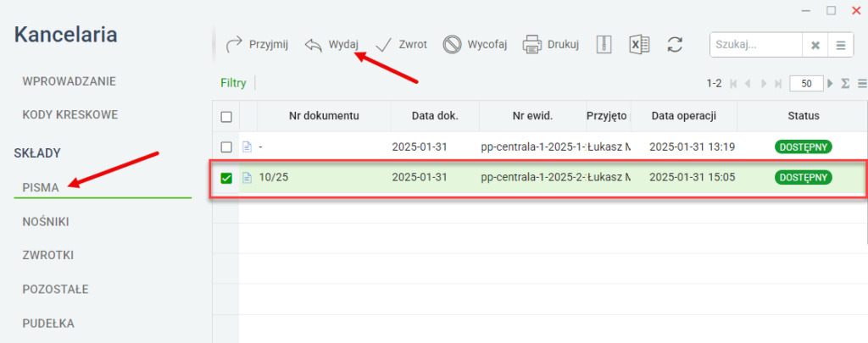The height and width of the screenshot is (343, 868).
Task: Clear search with the X icon
Action: 815,45
